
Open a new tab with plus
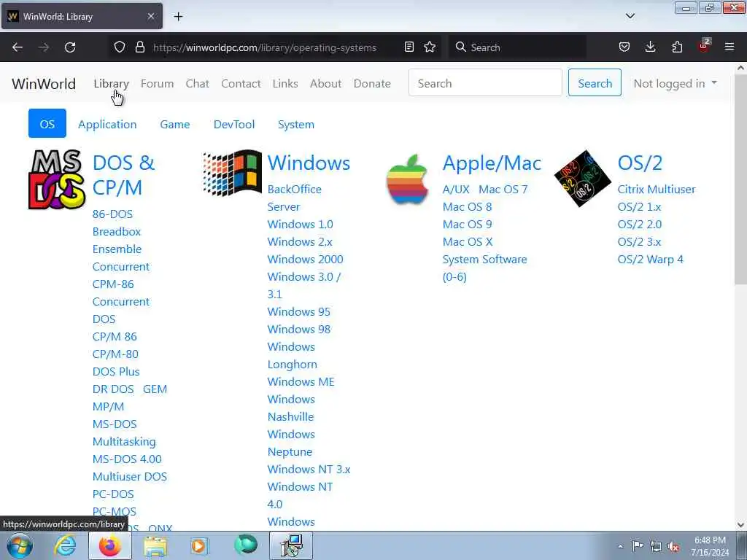[x=178, y=17]
